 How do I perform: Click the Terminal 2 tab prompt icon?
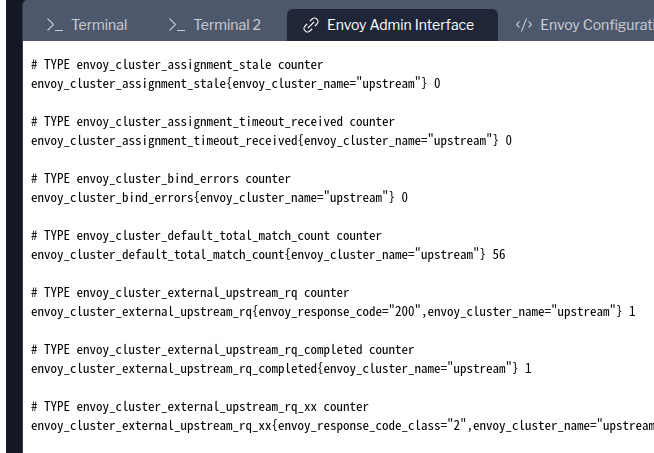pos(176,25)
